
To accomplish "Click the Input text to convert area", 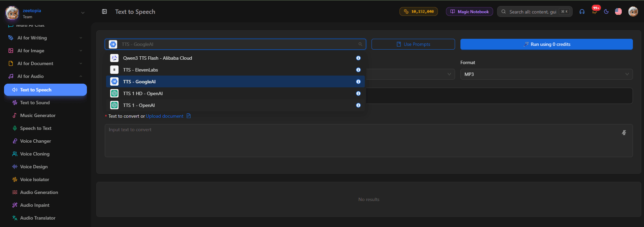I will [369, 141].
